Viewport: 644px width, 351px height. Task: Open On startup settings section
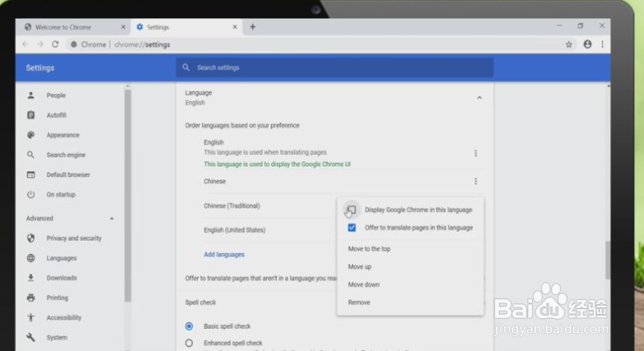coord(61,194)
